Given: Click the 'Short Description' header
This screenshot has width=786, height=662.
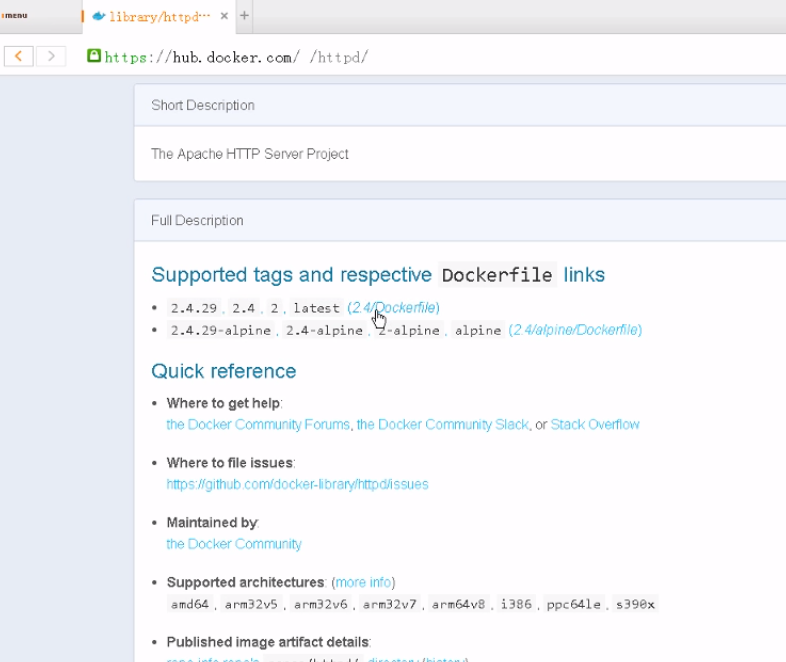Looking at the screenshot, I should point(203,105).
